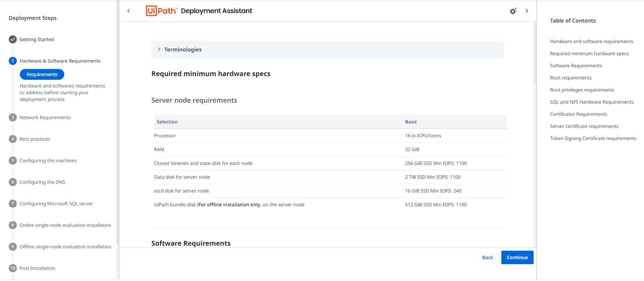Click step 4 number circle
This screenshot has width=644, height=281.
(13, 139)
